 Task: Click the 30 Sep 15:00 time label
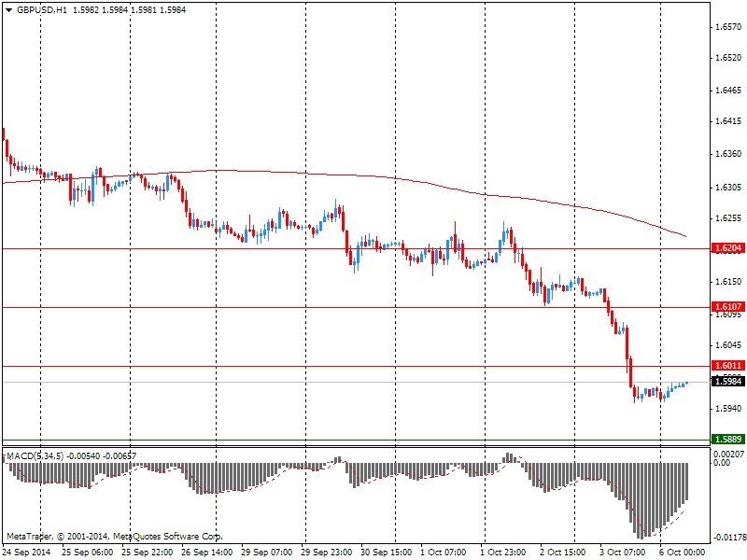pyautogui.click(x=386, y=553)
